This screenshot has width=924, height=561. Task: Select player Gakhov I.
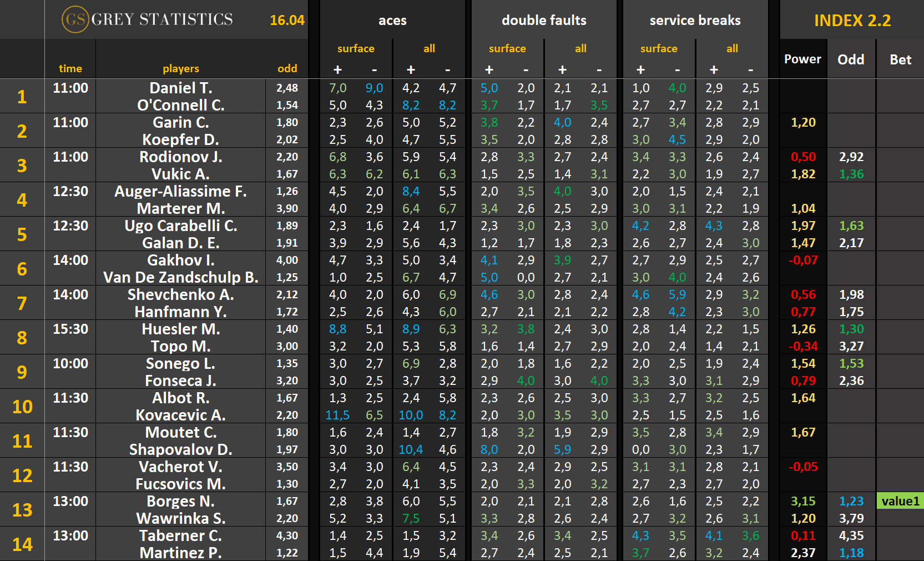tap(181, 260)
